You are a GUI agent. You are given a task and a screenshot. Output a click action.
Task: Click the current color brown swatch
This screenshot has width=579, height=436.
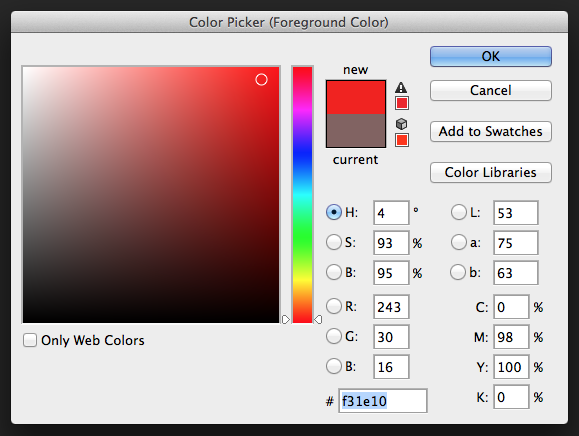(x=356, y=131)
